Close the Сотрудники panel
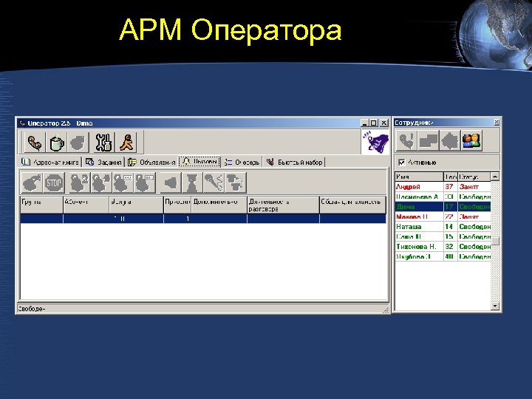The height and width of the screenshot is (399, 532). [x=497, y=122]
